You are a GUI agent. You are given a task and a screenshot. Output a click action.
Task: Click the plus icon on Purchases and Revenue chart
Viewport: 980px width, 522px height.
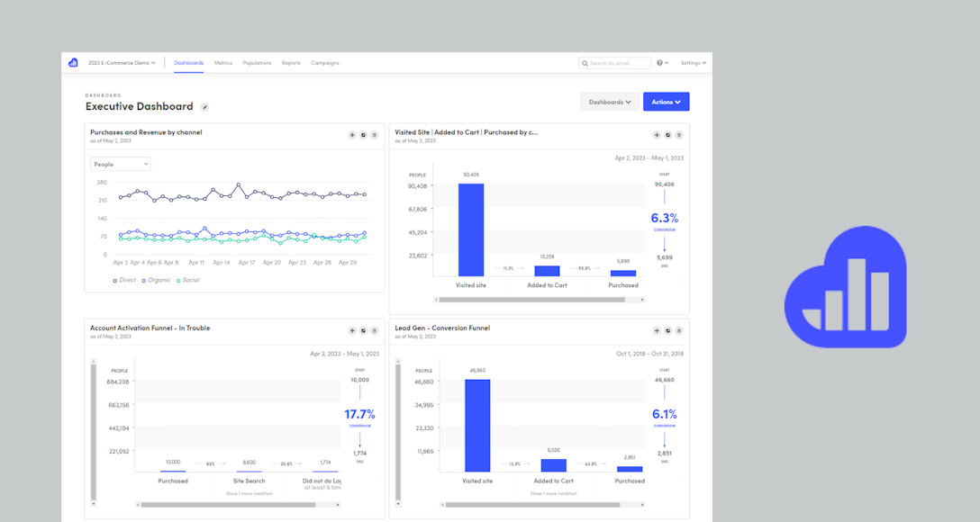click(x=352, y=135)
